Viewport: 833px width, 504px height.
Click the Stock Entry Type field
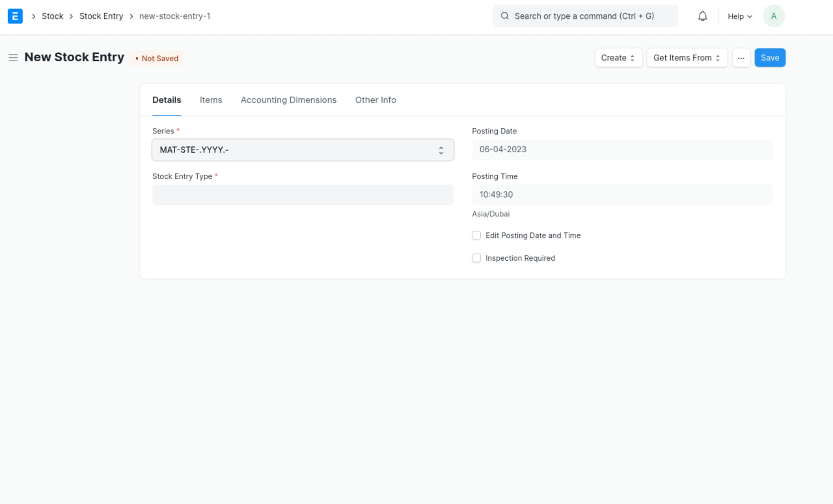coord(303,194)
